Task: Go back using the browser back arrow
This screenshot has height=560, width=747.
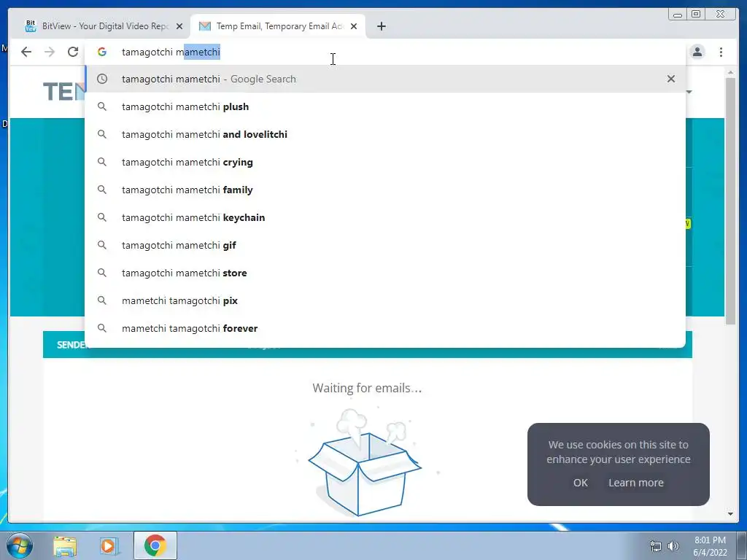Action: 26,52
